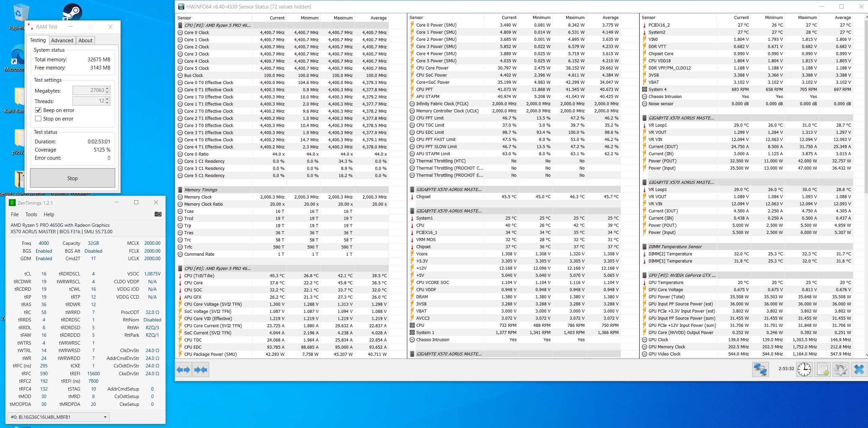Open the ZenTimings Help menu
868x428 pixels.
coord(49,215)
